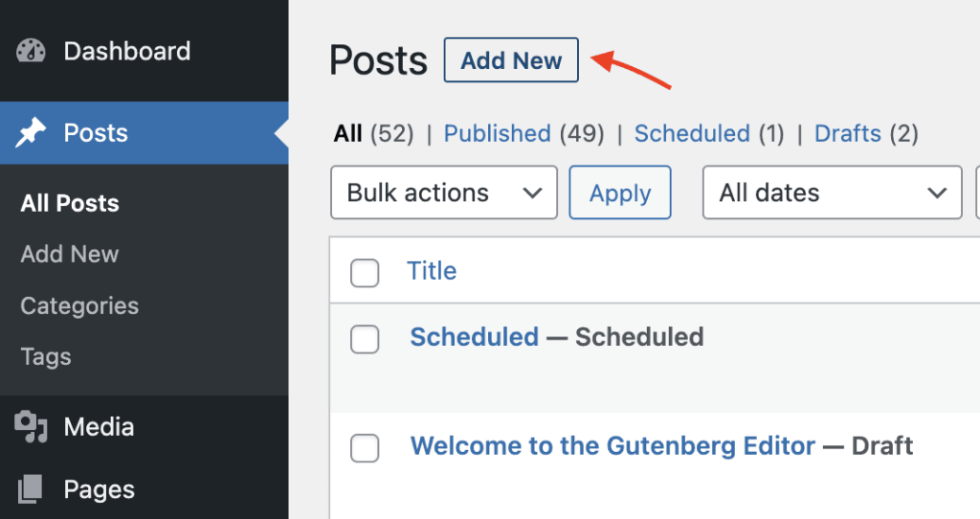Open Categories in the Posts submenu

(79, 306)
